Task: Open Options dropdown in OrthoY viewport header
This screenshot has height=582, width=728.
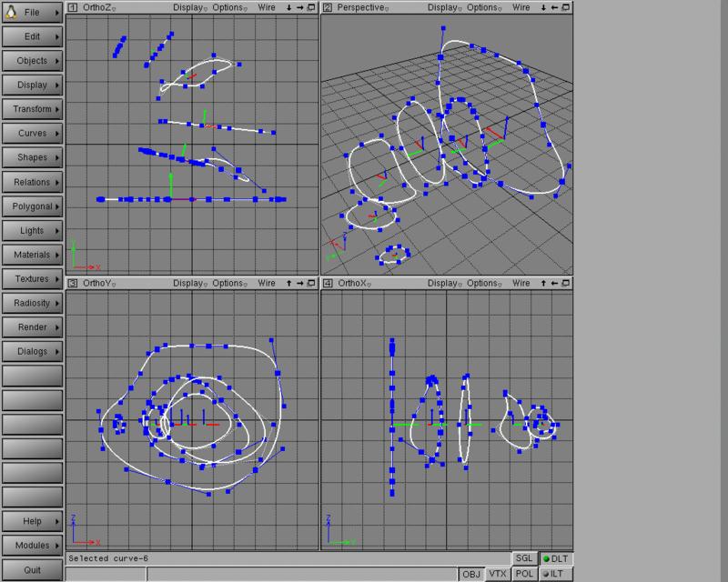Action: tap(229, 283)
